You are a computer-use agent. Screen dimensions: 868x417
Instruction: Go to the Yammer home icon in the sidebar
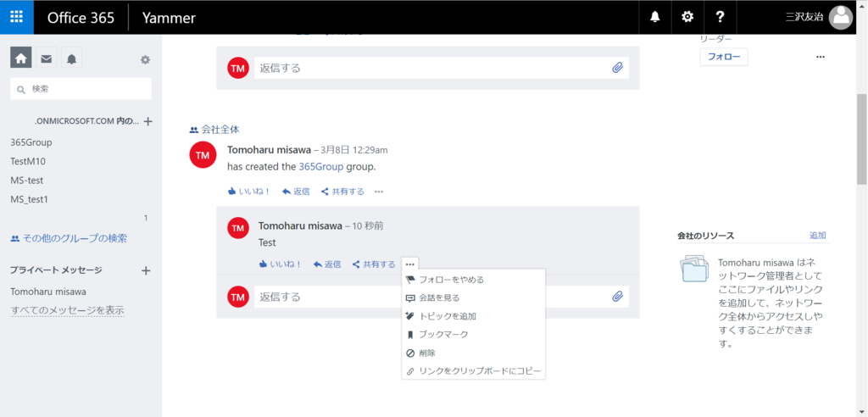(x=20, y=58)
